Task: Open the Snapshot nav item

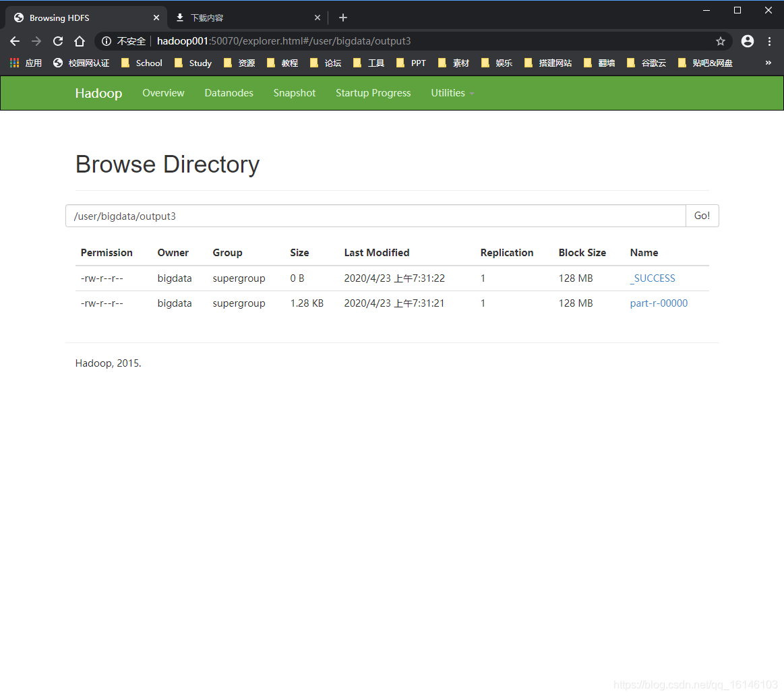Action: coord(295,93)
